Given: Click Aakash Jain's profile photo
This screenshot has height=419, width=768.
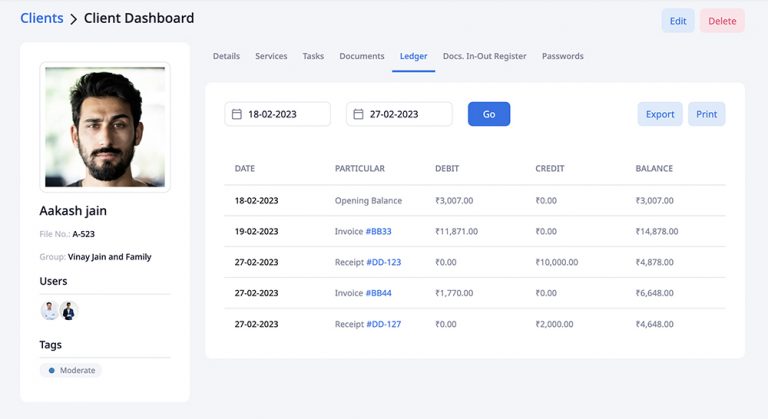Looking at the screenshot, I should pyautogui.click(x=105, y=127).
